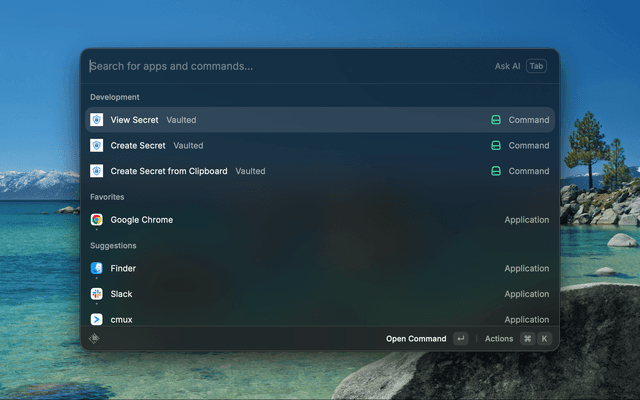
Task: Click the Command label in Create Secret row
Action: [x=529, y=145]
